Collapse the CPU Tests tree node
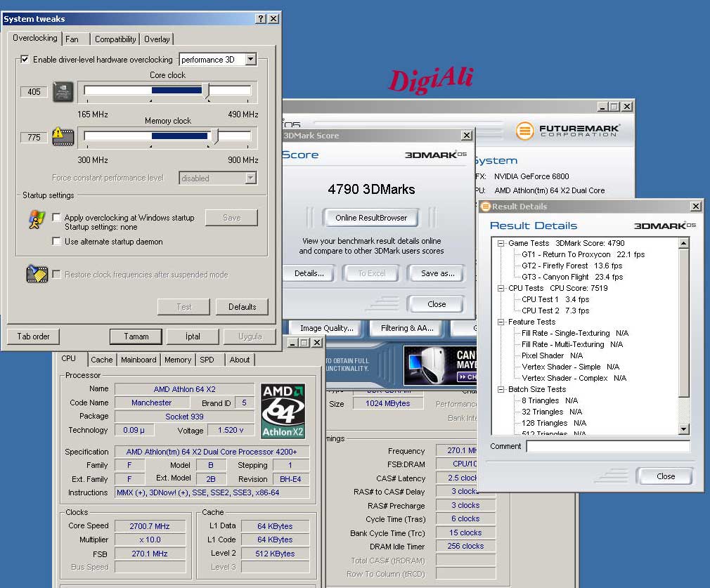The height and width of the screenshot is (588, 710). [x=501, y=288]
